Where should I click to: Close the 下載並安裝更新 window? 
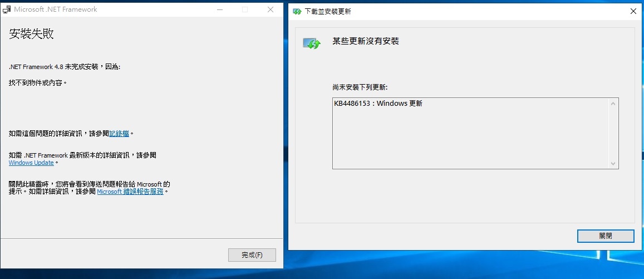[633, 12]
